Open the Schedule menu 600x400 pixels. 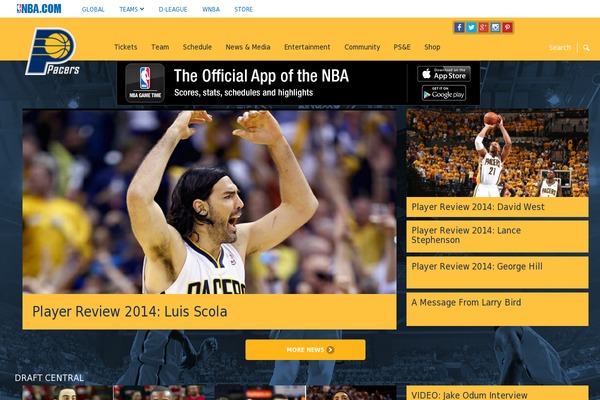pyautogui.click(x=197, y=47)
